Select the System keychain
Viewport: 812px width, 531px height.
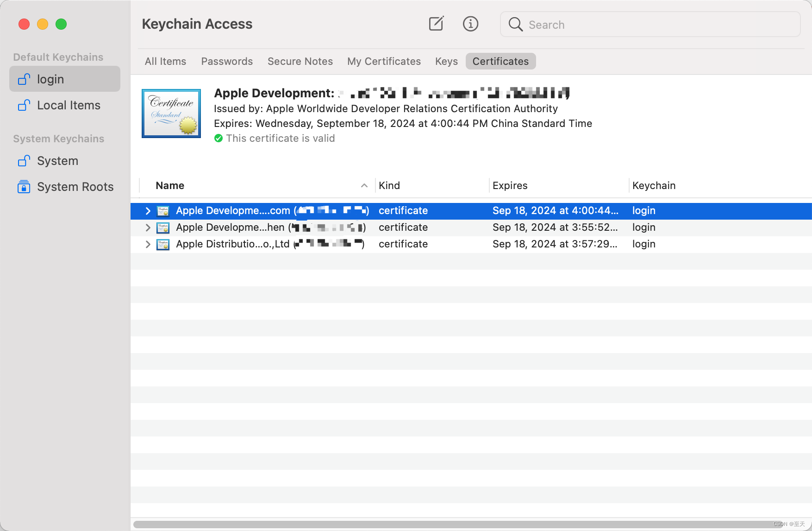[65, 161]
